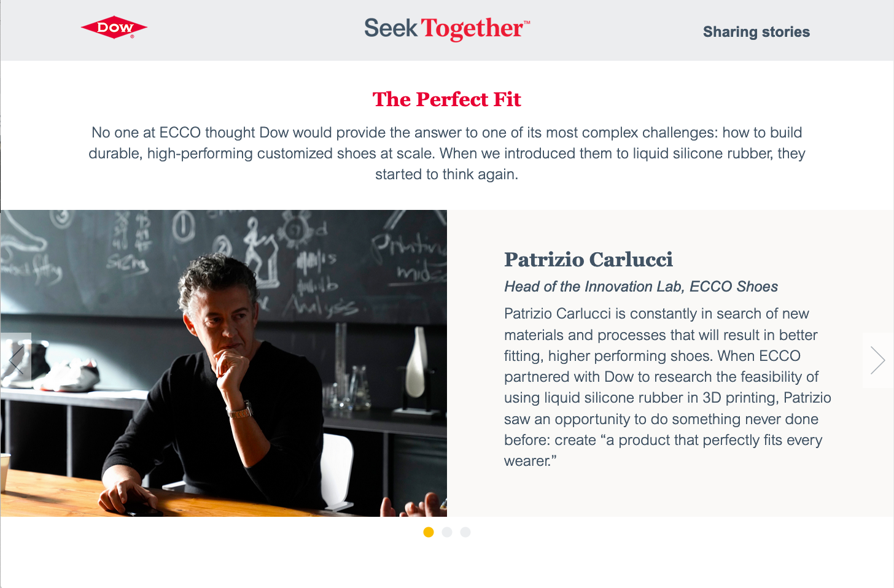Click the red Dow diamond logo
The width and height of the screenshot is (894, 588).
click(114, 28)
